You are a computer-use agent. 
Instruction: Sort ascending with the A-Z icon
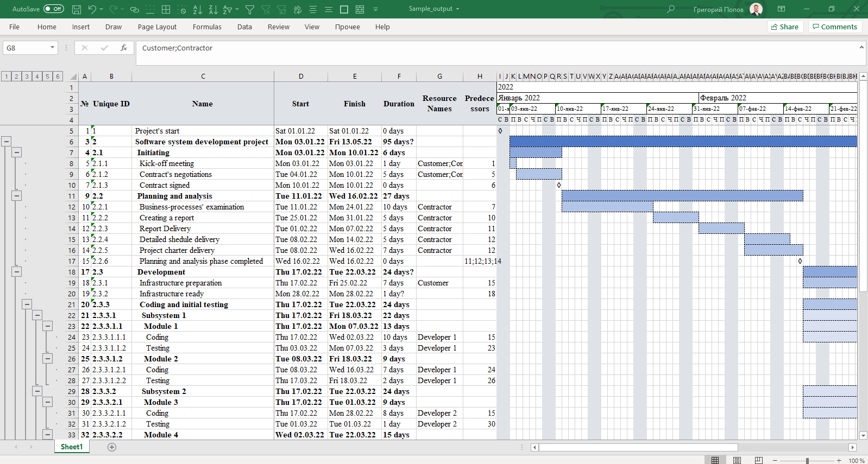click(x=198, y=9)
